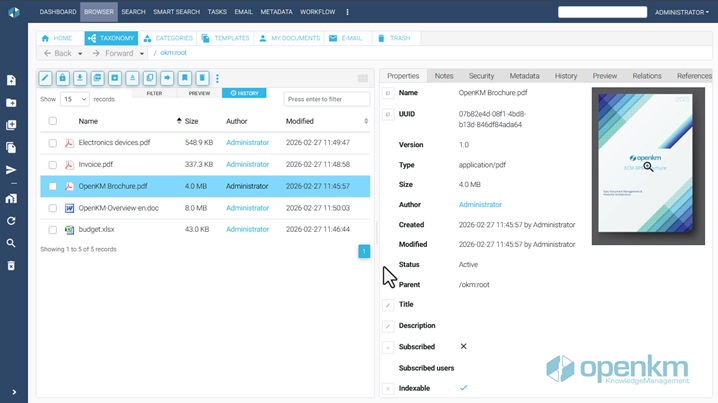Click the edit pencil toolbar icon

pos(45,78)
